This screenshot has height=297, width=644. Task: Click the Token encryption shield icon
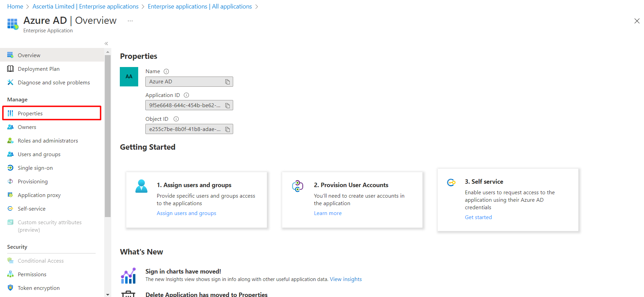click(11, 288)
